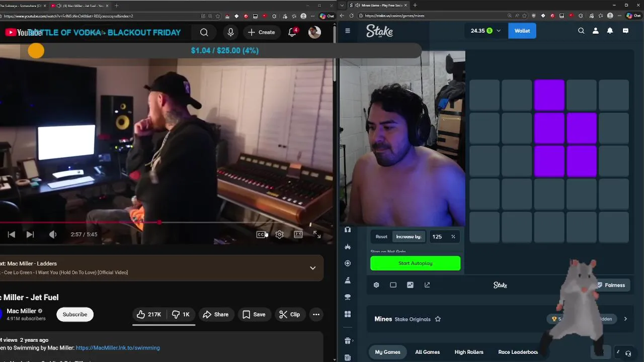Open the cone-shaped icon in Stake sidebar

click(x=347, y=281)
